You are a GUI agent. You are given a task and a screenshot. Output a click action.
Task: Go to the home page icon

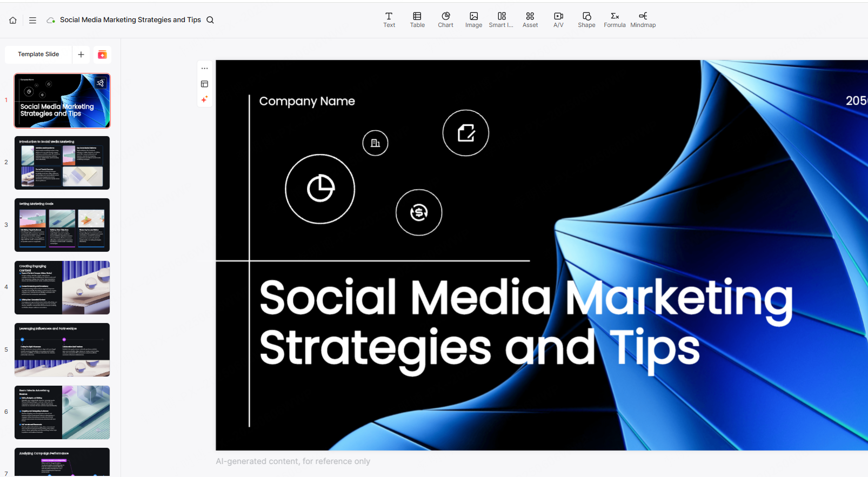click(x=13, y=20)
